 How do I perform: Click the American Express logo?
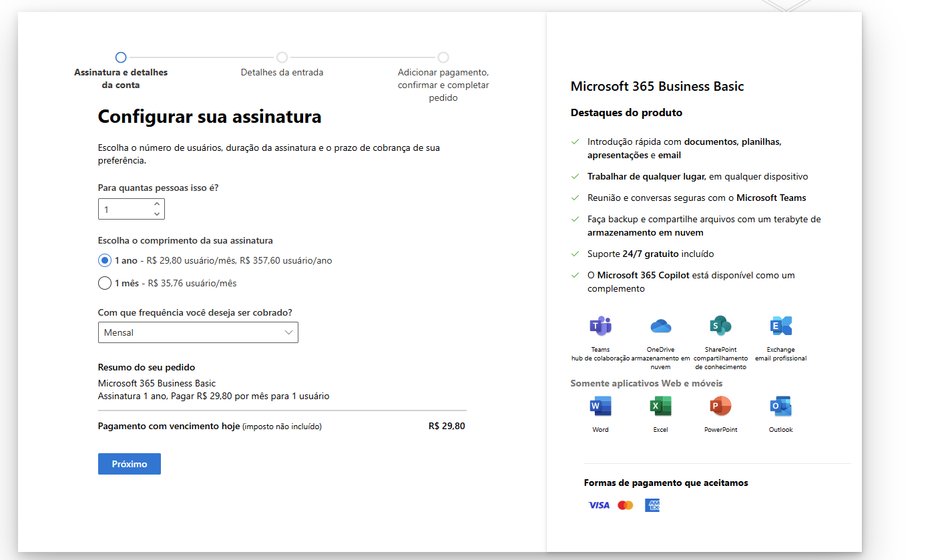652,505
